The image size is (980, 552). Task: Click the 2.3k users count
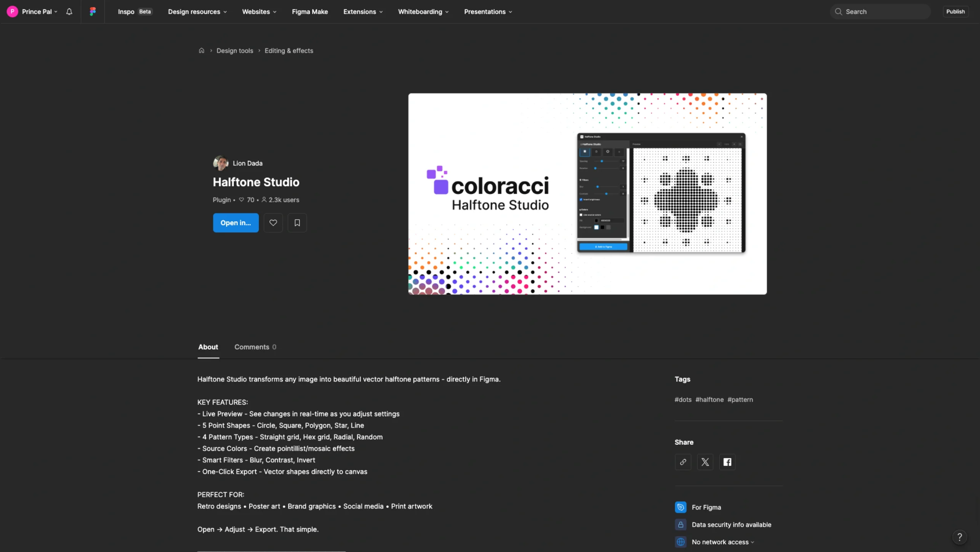coord(280,200)
